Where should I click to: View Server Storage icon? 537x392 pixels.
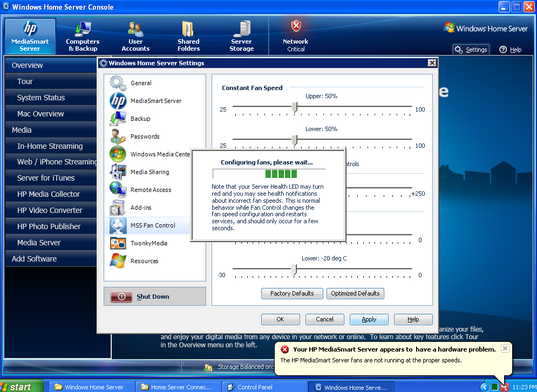[242, 29]
